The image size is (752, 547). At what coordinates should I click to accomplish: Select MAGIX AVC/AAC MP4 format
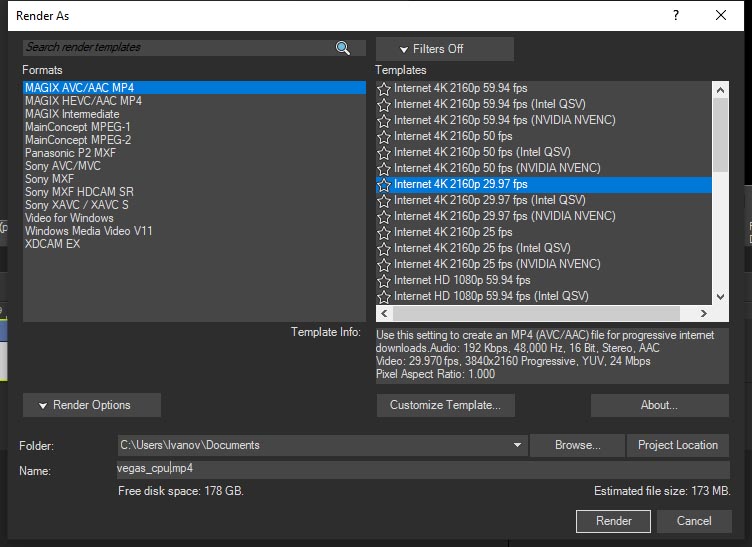194,88
